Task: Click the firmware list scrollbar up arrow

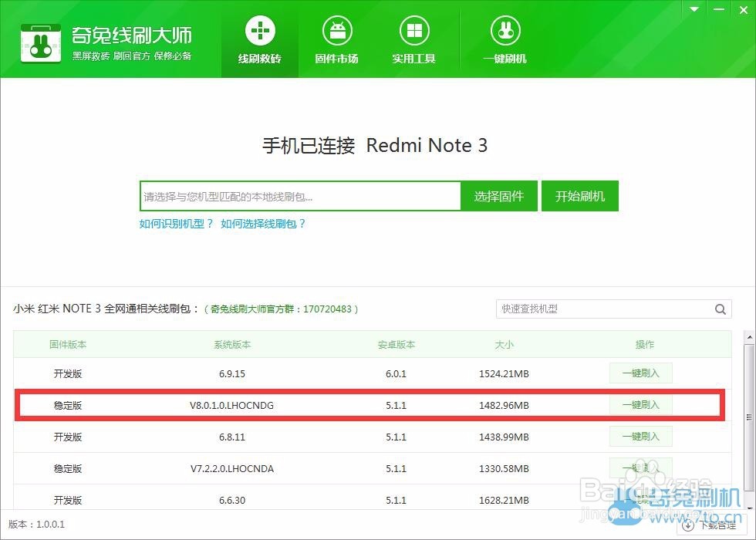Action: coord(749,336)
